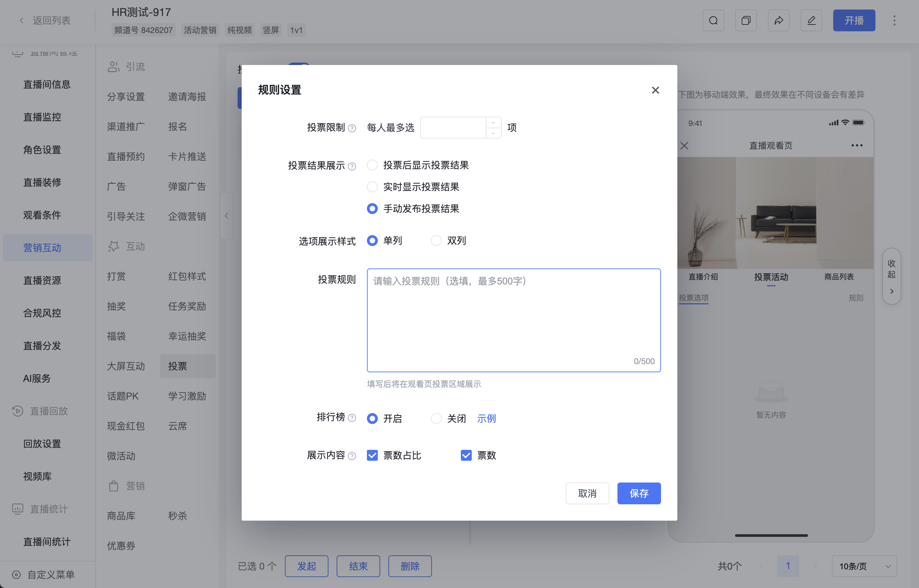Screen dimensions: 919x588
Task: Open the 10条/页 page size dropdown
Action: coord(864,566)
